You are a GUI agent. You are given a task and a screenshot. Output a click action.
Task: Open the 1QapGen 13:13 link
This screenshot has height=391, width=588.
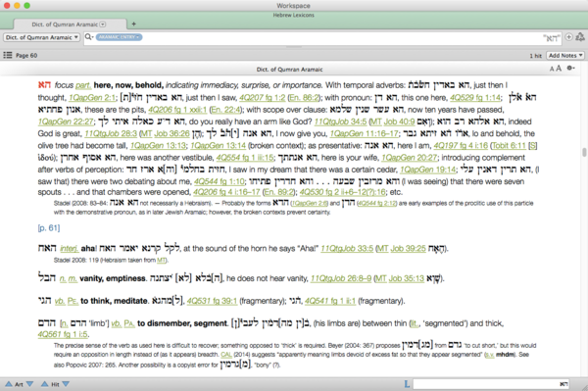[x=158, y=145]
